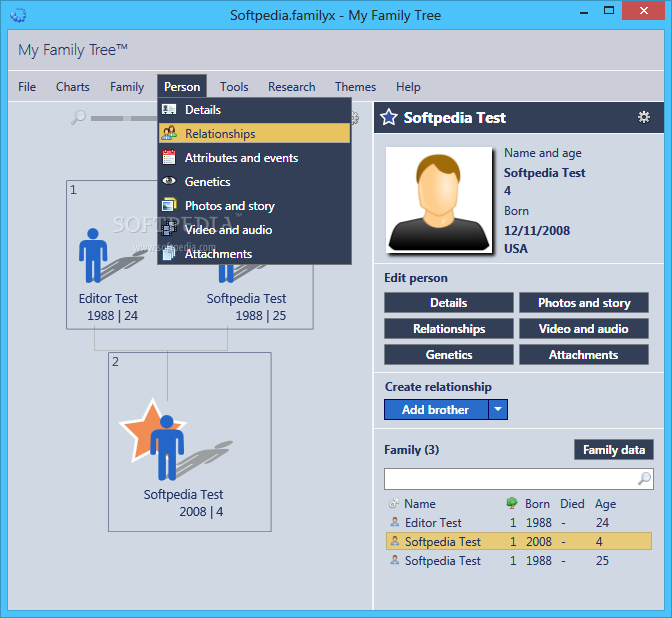The height and width of the screenshot is (618, 672).
Task: Select the Editor Test row in family list
Action: [519, 522]
